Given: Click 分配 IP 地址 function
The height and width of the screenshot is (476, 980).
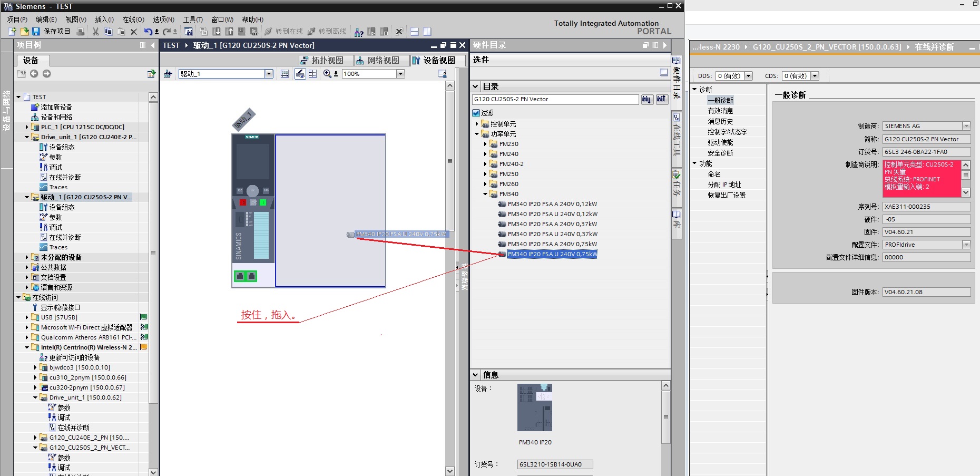Looking at the screenshot, I should pyautogui.click(x=724, y=184).
